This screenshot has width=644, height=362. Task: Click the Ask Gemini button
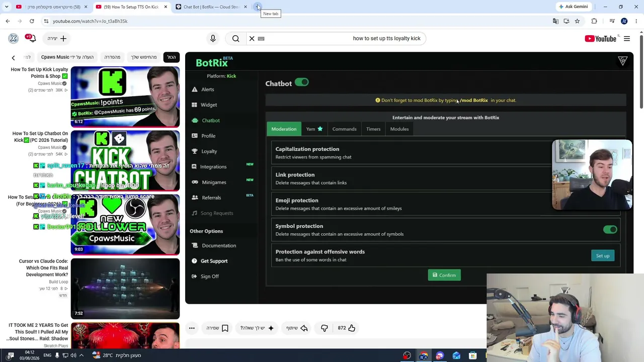coord(573,7)
